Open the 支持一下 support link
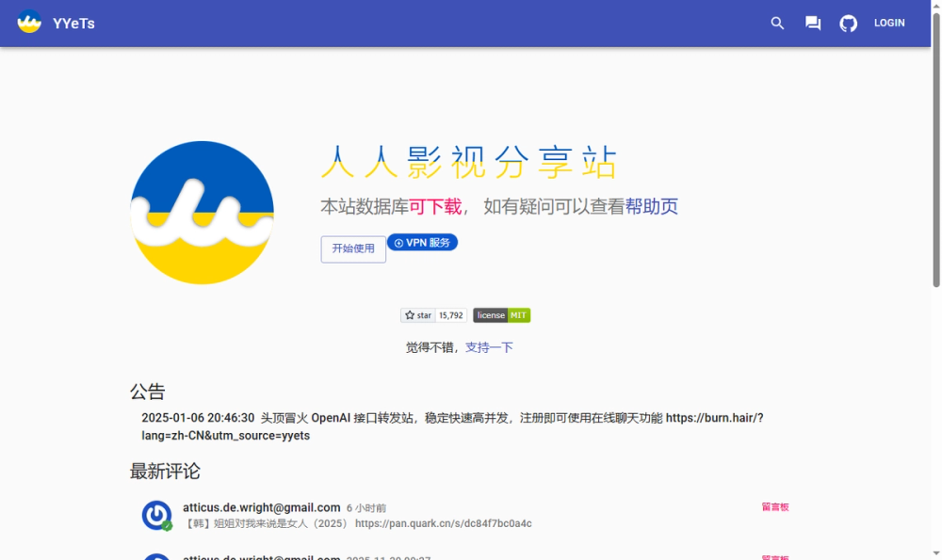The image size is (942, 560). point(489,347)
